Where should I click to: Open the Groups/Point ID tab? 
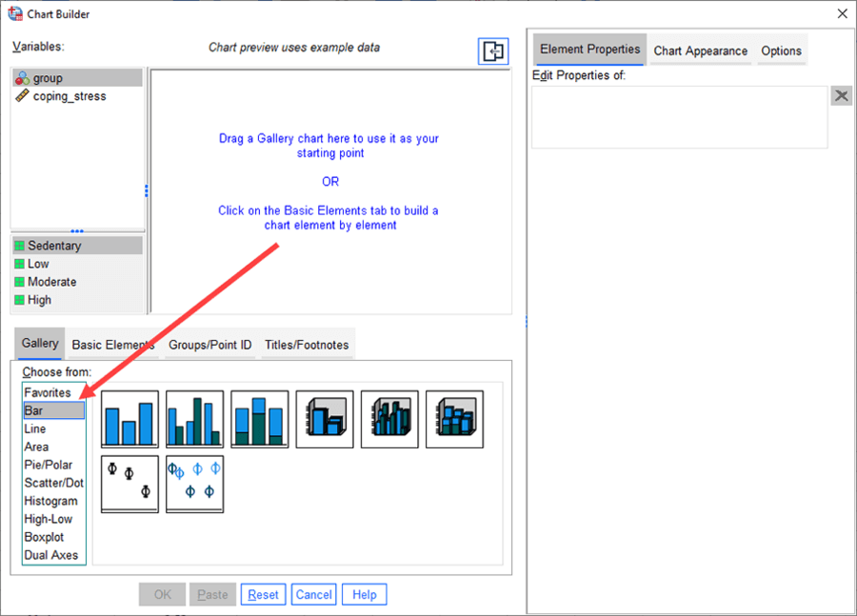pos(209,345)
